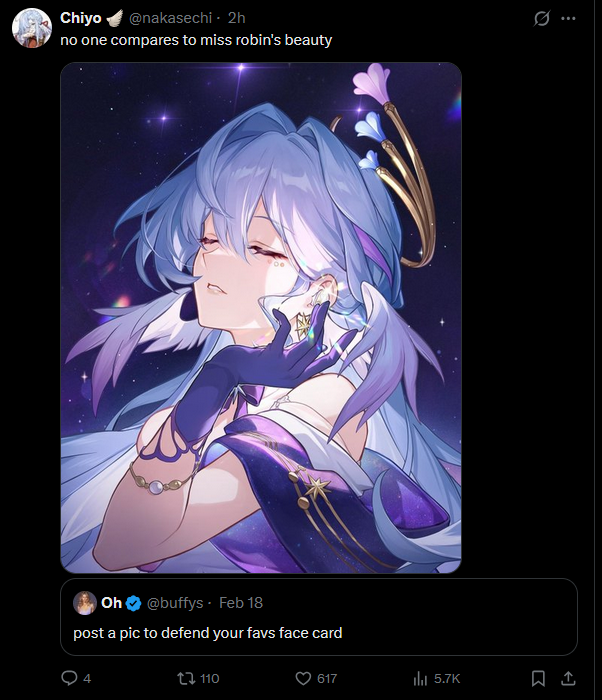The width and height of the screenshot is (602, 700).
Task: Like the post with the heart icon
Action: click(303, 679)
